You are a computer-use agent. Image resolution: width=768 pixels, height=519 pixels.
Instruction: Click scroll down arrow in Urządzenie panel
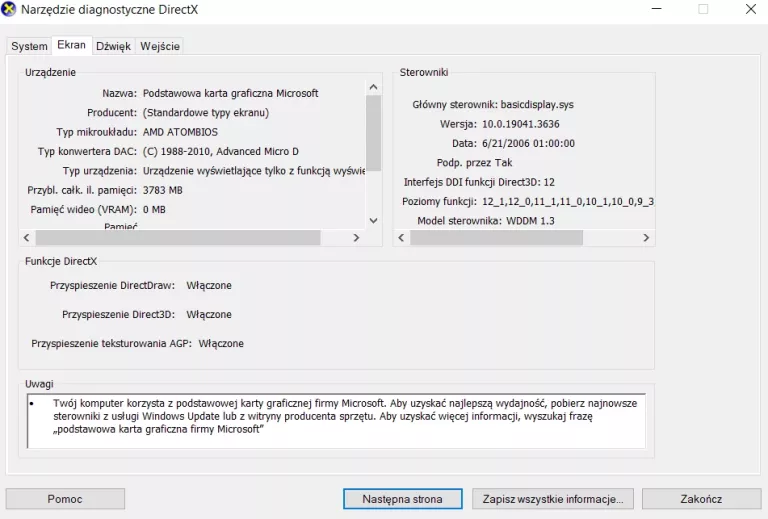tap(373, 221)
